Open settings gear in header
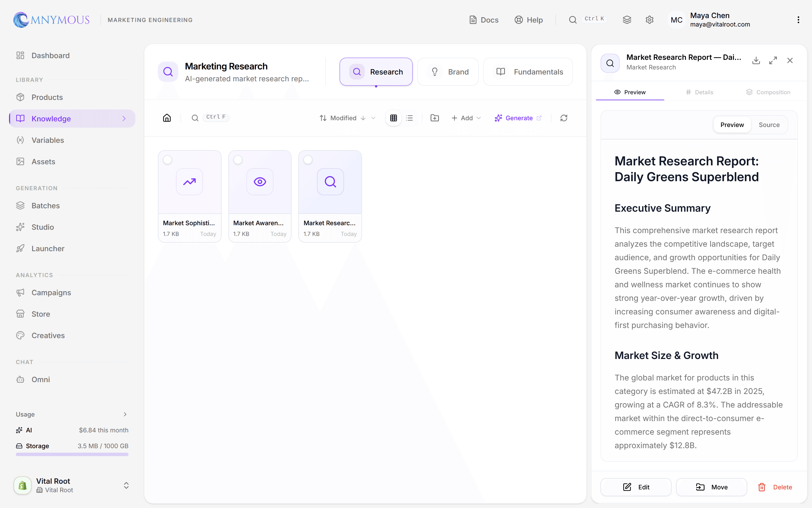Viewport: 812px width, 508px height. (649, 20)
